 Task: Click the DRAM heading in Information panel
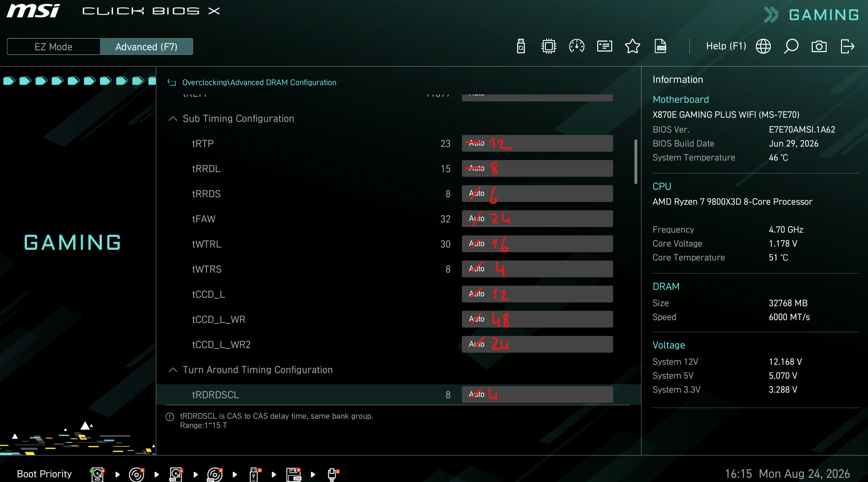click(666, 287)
